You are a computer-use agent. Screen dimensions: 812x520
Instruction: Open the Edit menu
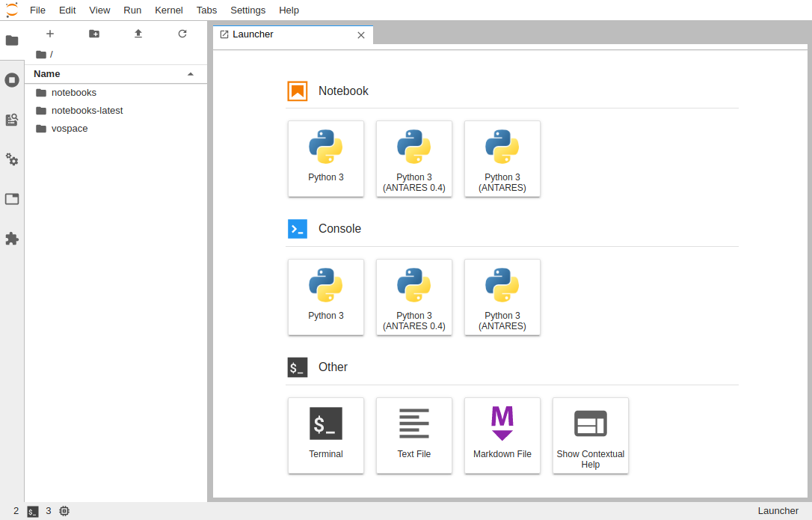(67, 10)
